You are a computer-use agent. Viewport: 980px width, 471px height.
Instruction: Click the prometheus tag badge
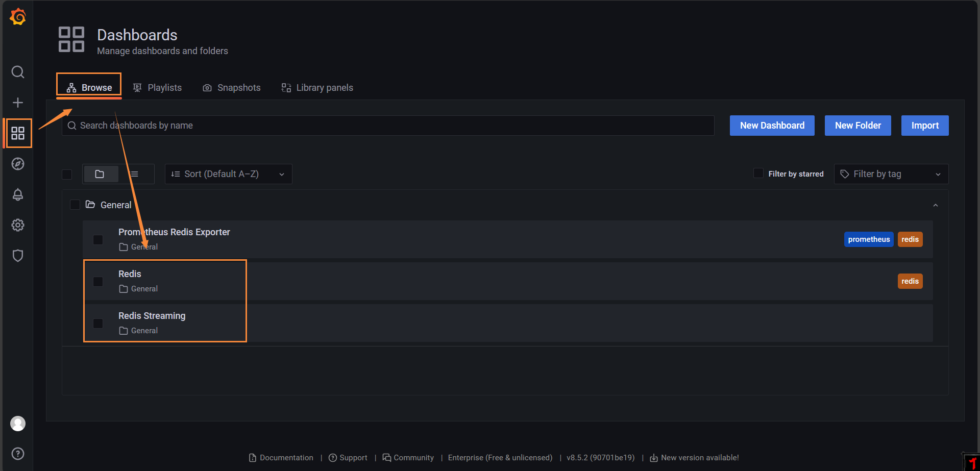869,239
